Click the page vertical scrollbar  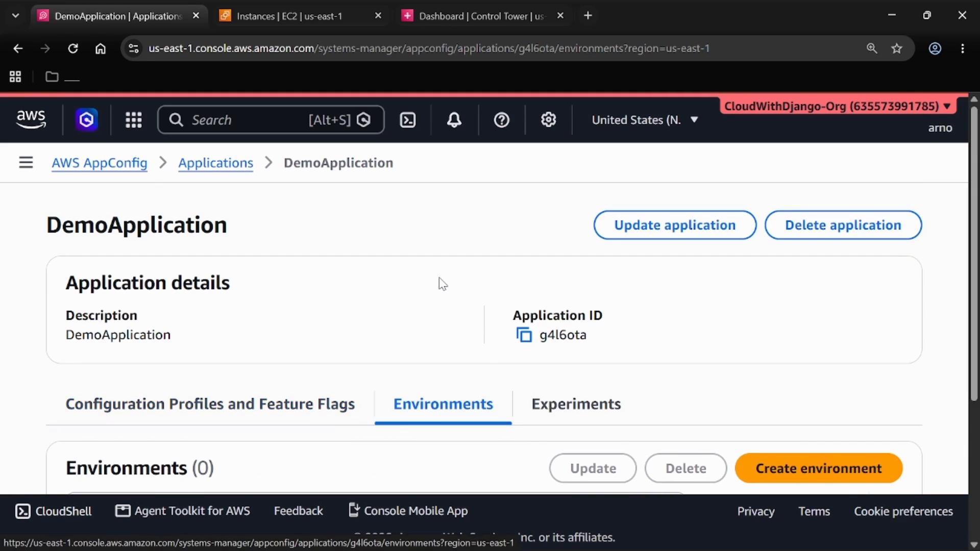974,254
